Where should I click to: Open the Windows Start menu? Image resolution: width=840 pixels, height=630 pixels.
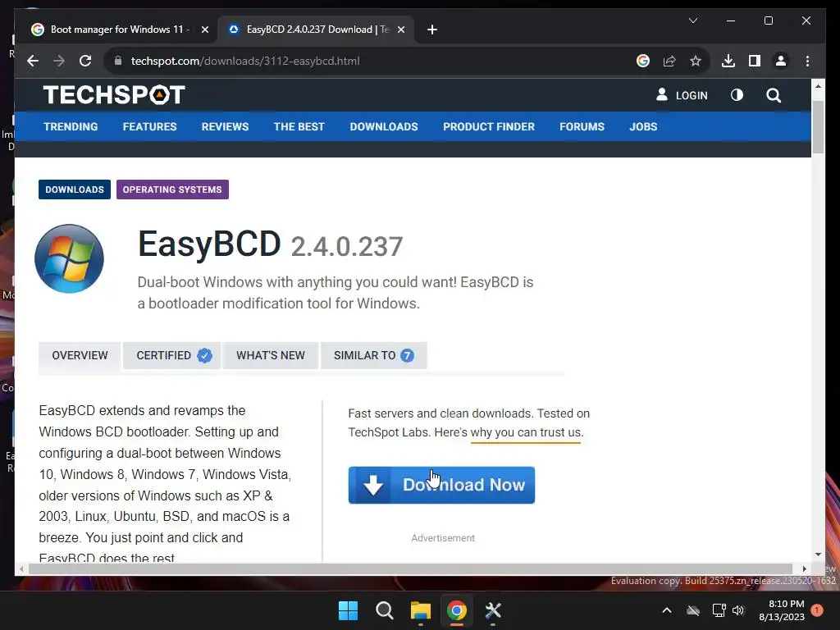point(348,610)
